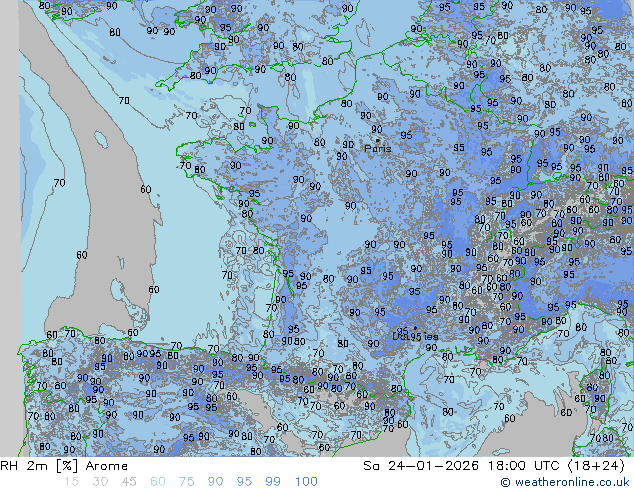The image size is (634, 490).
Task: Select the 75 value in legend
Action: [x=187, y=481]
